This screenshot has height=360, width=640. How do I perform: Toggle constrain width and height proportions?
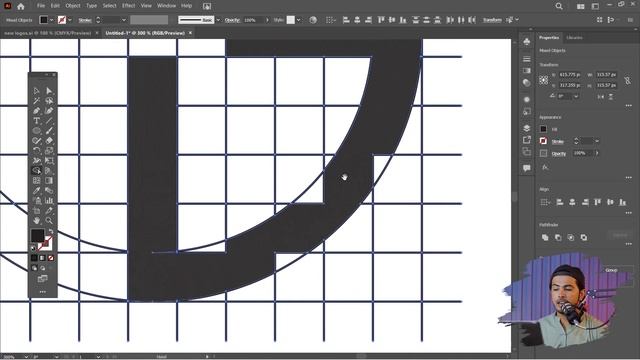click(x=627, y=80)
